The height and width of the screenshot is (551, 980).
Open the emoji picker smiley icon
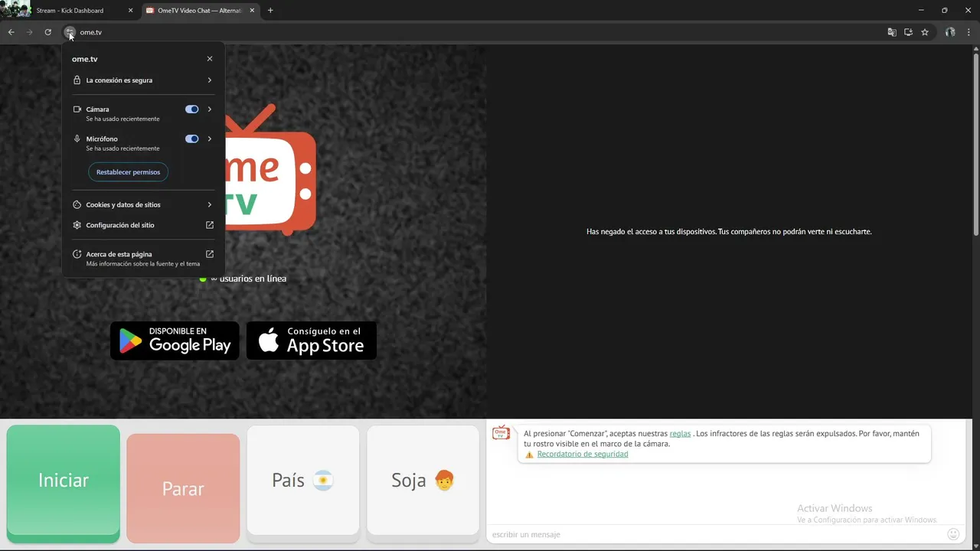click(x=953, y=534)
